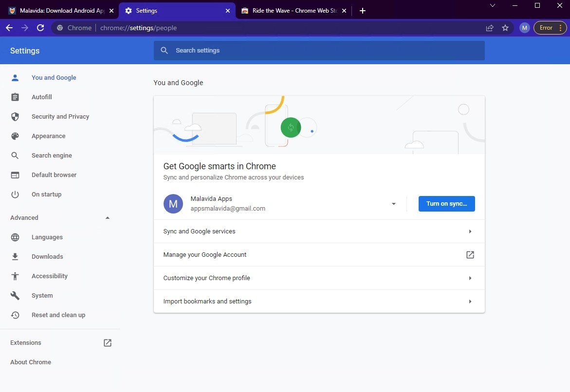Open the tab search chevron in title bar

click(x=493, y=5)
